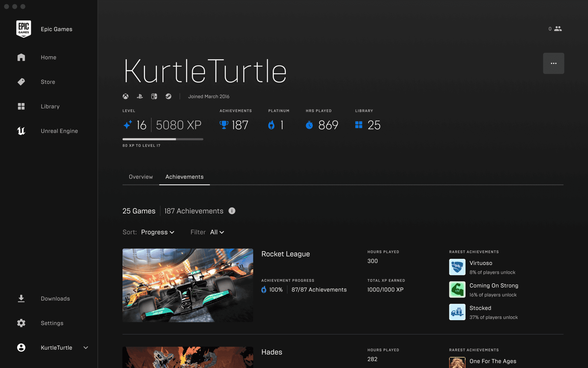Select the Library icon in the sidebar
Viewport: 588px width, 368px height.
tap(21, 106)
